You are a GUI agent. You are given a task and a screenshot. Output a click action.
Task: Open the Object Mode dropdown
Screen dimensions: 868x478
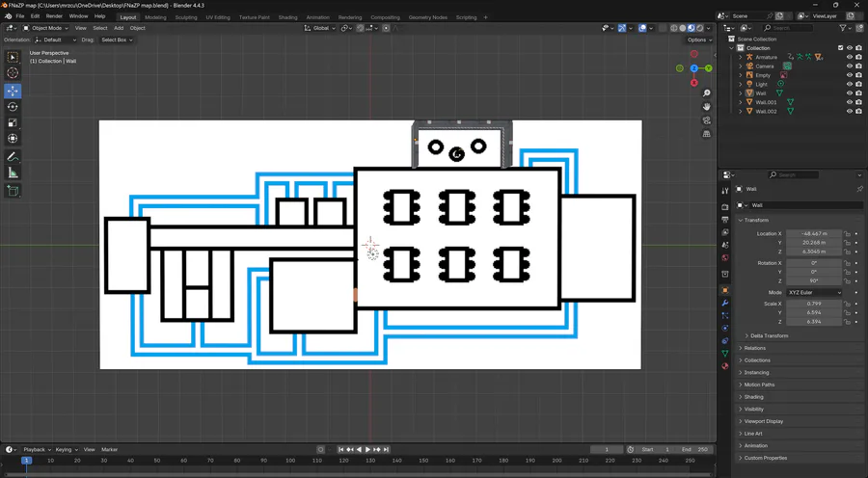pos(45,28)
